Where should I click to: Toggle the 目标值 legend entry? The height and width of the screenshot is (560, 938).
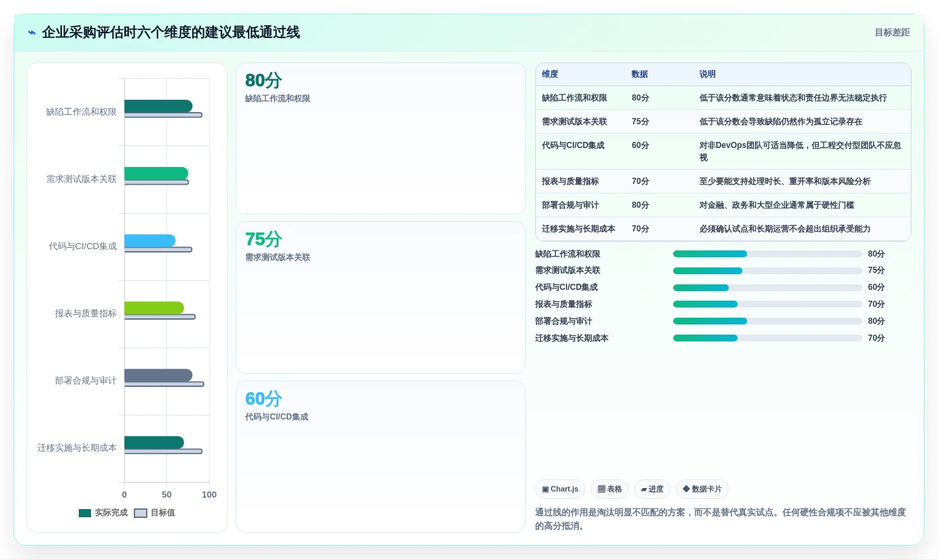click(x=154, y=513)
